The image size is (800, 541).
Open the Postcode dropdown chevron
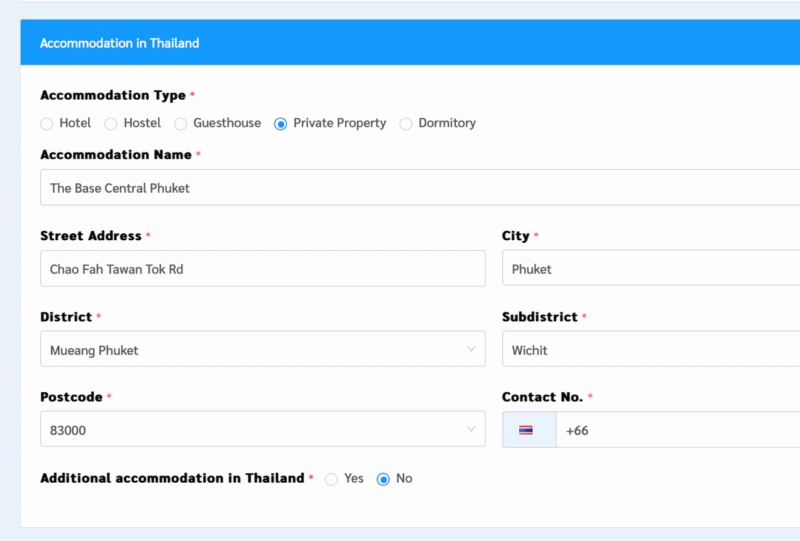[x=471, y=429]
